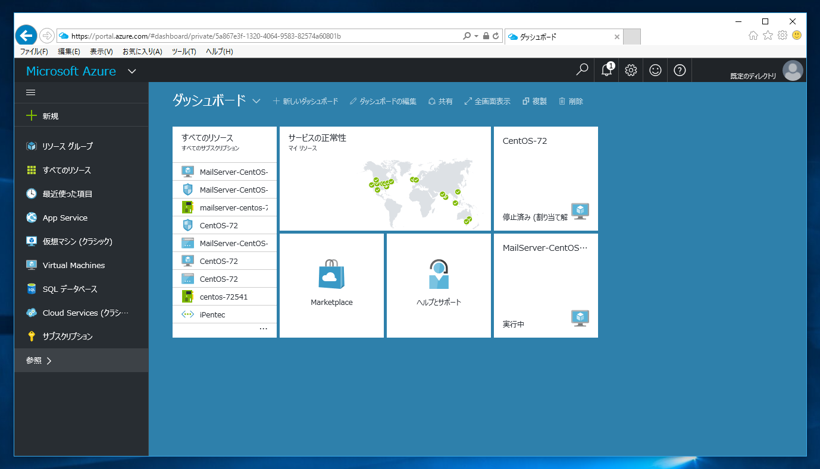The image size is (820, 469).
Task: Click the 既定のディレクトリ label
Action: point(753,76)
